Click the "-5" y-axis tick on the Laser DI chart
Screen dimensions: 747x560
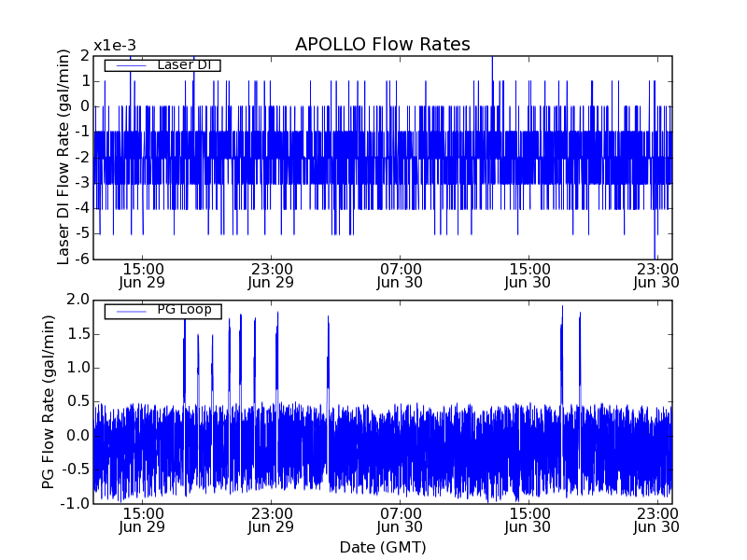point(81,233)
